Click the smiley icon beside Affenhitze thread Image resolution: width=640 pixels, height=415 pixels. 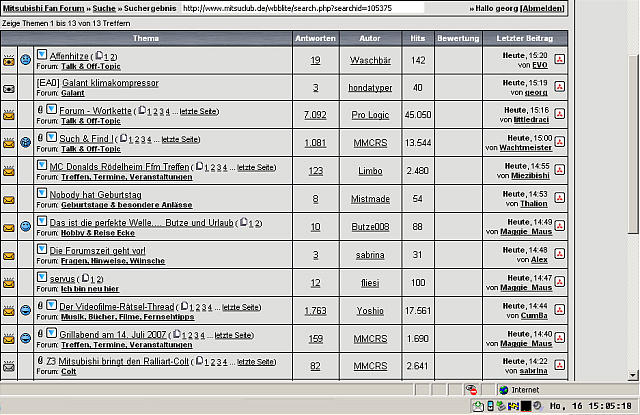tap(25, 60)
